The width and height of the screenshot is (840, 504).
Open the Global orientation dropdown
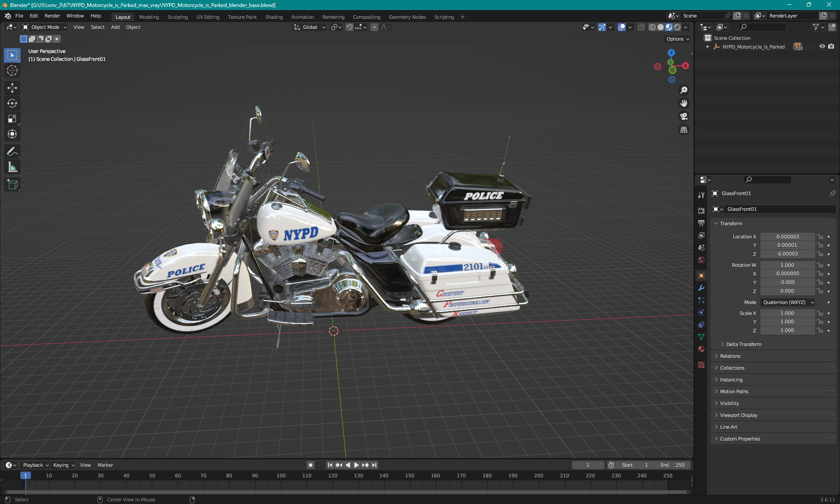(x=310, y=27)
